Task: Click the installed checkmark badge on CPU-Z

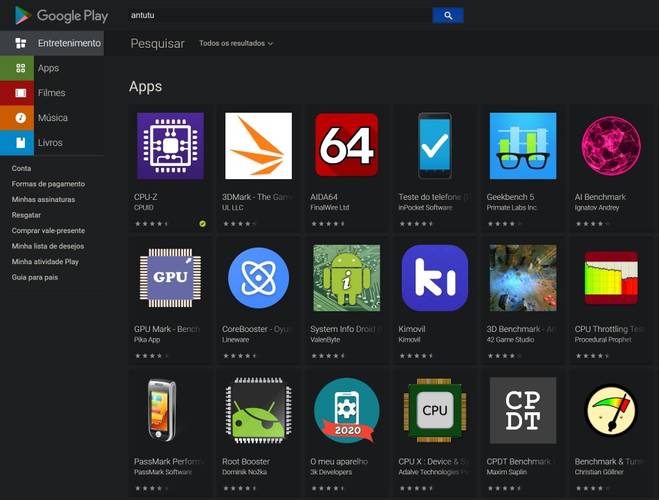Action: pyautogui.click(x=203, y=224)
